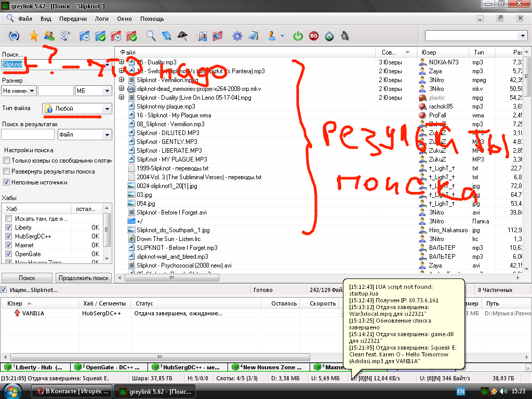The width and height of the screenshot is (532, 399).
Task: Open upload queue red folder clock icon
Action: pyautogui.click(x=116, y=36)
